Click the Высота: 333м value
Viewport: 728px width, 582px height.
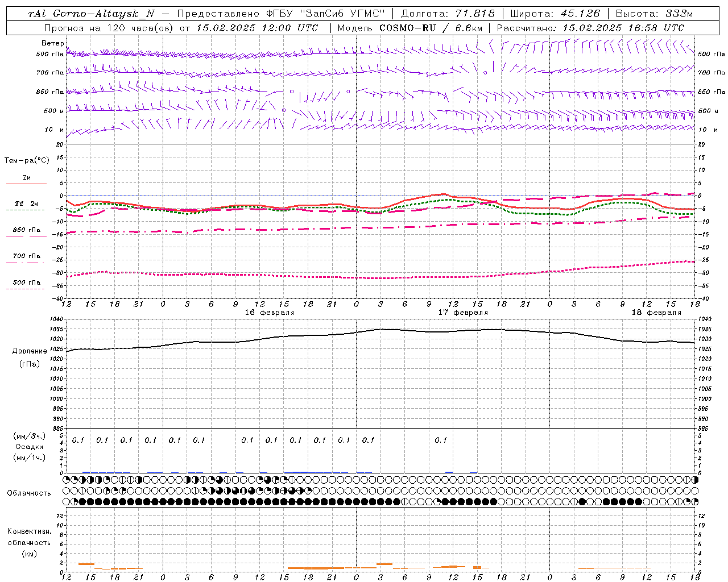[x=654, y=14]
